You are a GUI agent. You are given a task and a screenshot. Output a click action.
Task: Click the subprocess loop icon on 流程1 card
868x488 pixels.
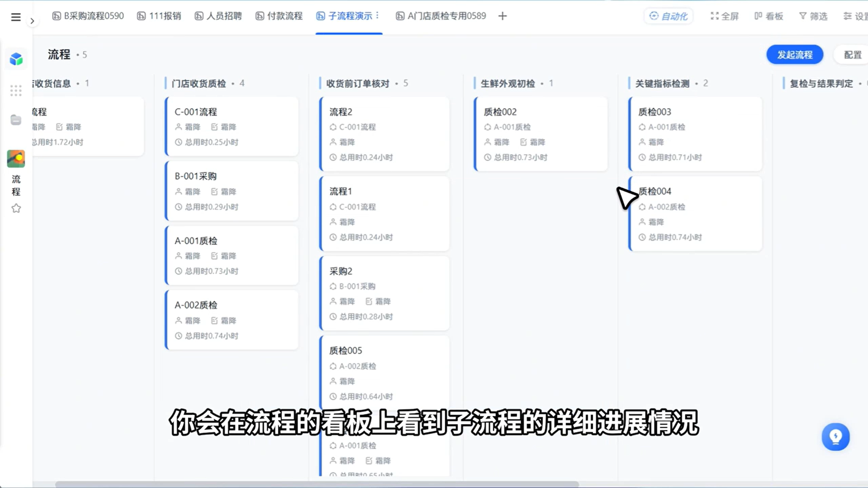[333, 207]
